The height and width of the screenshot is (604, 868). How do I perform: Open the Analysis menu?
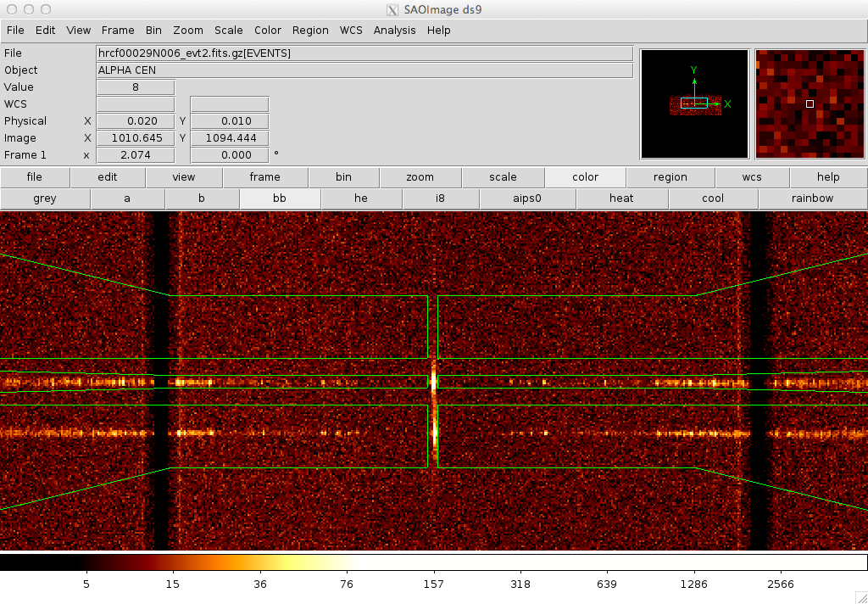point(394,30)
